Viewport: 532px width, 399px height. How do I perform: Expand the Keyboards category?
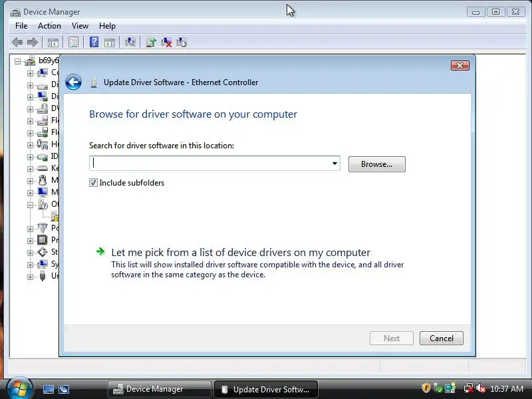click(30, 169)
